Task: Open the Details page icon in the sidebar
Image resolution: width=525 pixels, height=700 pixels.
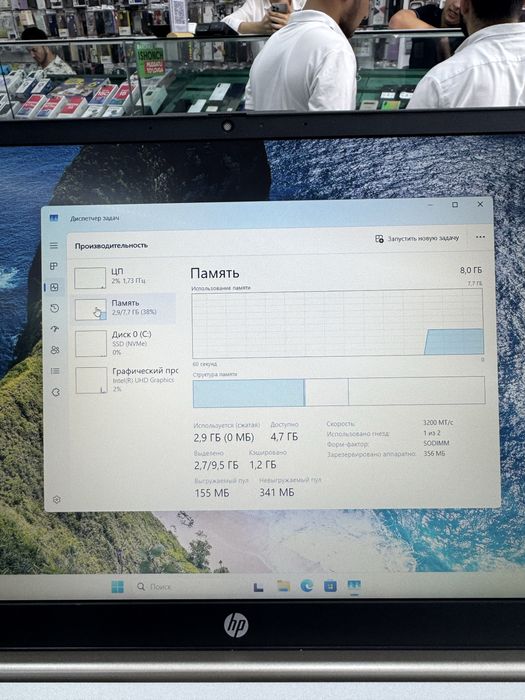Action: pyautogui.click(x=55, y=371)
